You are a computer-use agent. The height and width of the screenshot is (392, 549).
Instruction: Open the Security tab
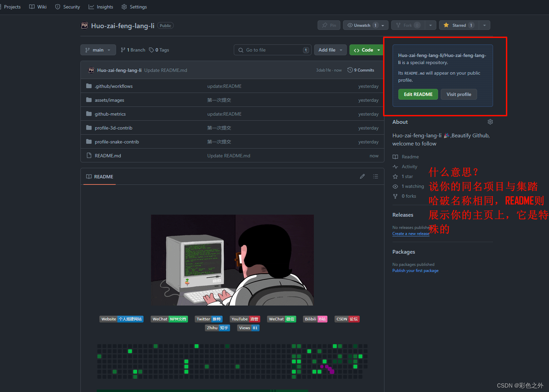coord(68,7)
